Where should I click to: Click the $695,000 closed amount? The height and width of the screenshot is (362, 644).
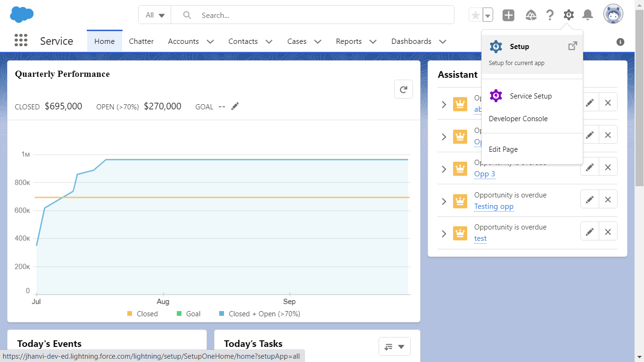pos(64,107)
